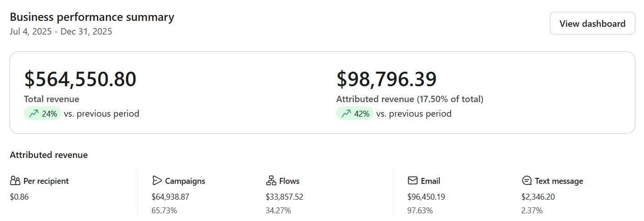Click the $0.86 per recipient value
Screen dimensions: 644x221
[19, 197]
